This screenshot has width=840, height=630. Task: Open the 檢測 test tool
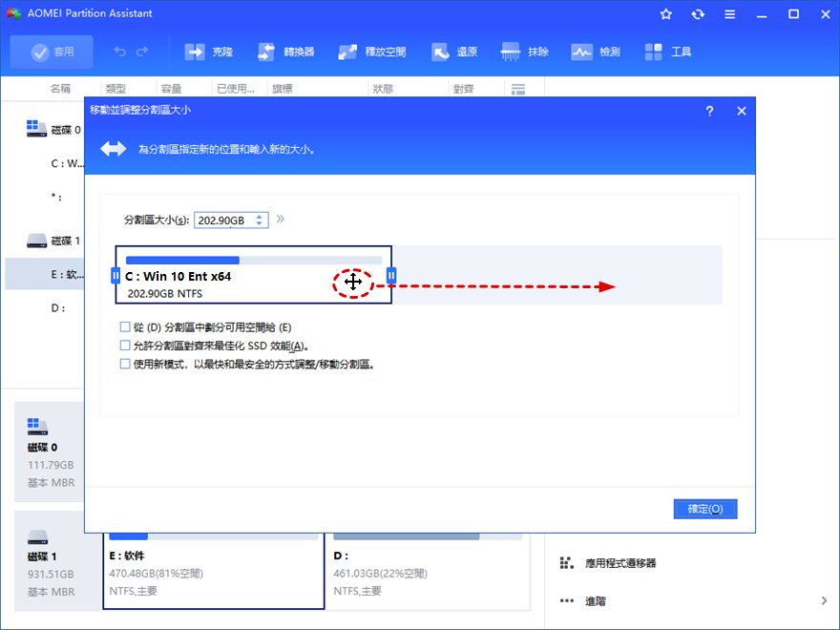pos(596,52)
